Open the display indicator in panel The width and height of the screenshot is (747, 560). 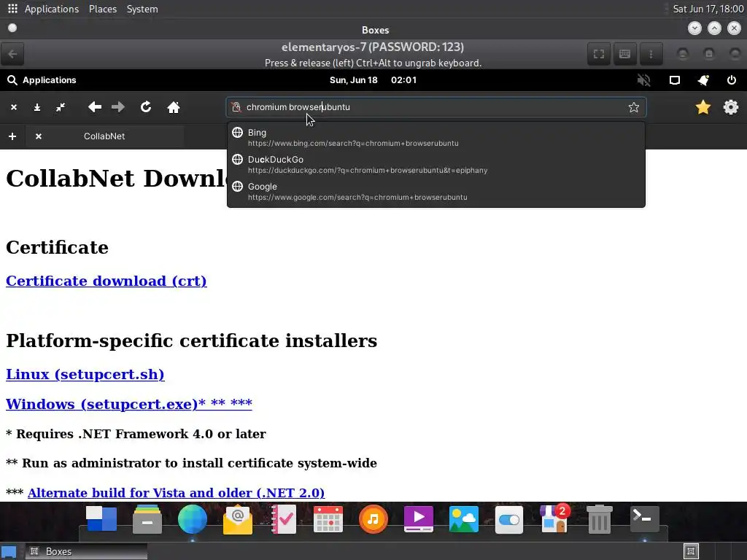click(x=675, y=80)
